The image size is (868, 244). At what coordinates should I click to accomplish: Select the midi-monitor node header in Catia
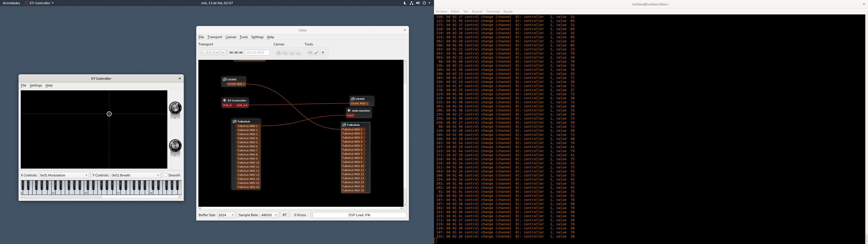pyautogui.click(x=359, y=110)
